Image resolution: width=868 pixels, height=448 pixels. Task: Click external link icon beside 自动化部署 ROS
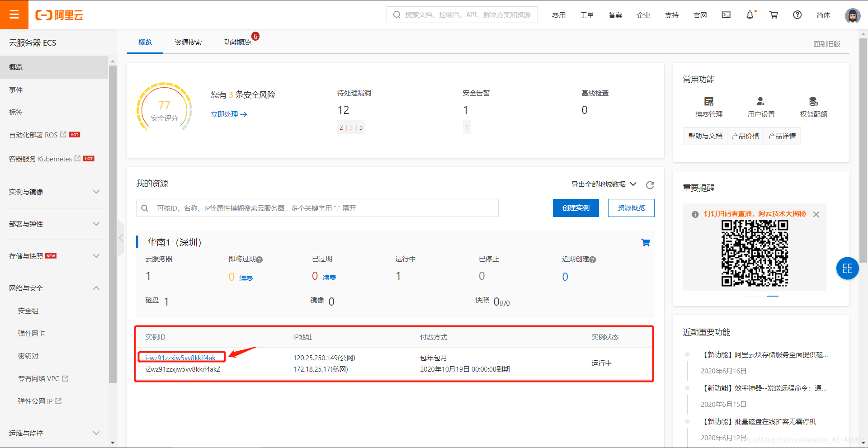63,134
